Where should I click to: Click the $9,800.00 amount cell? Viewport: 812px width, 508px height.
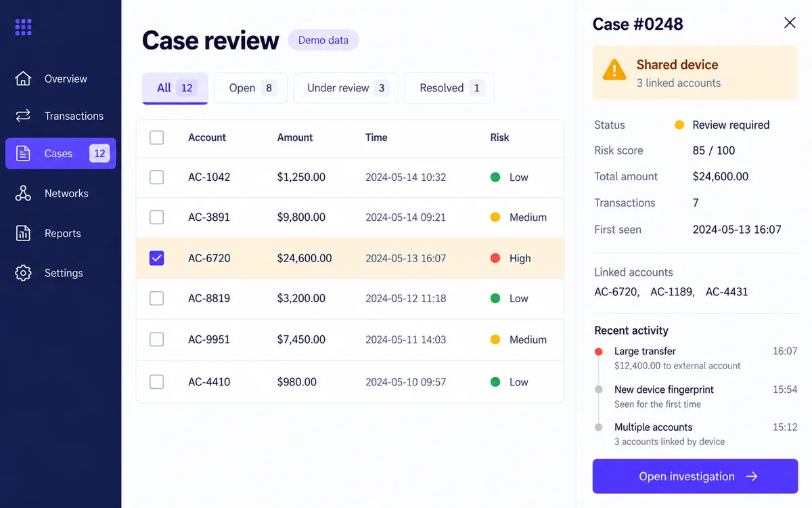tap(301, 217)
